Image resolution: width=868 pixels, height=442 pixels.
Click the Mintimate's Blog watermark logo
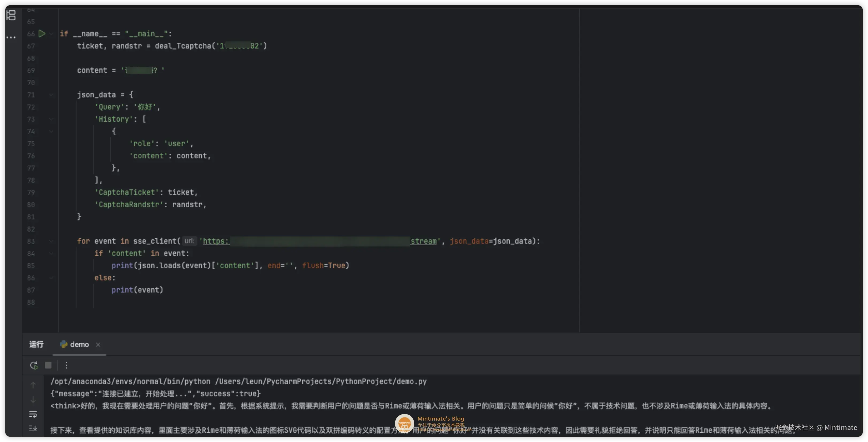click(x=404, y=423)
